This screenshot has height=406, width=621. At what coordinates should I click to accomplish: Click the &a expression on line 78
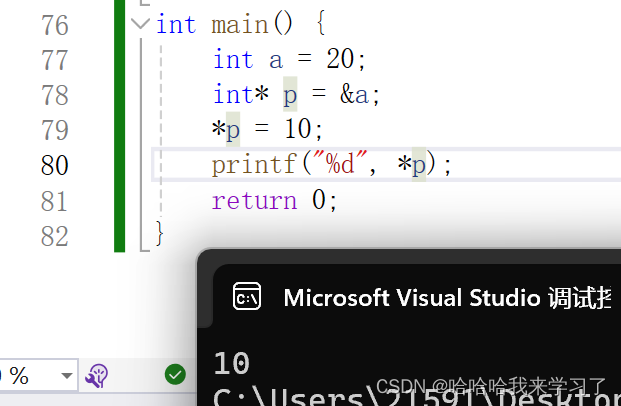coord(354,94)
